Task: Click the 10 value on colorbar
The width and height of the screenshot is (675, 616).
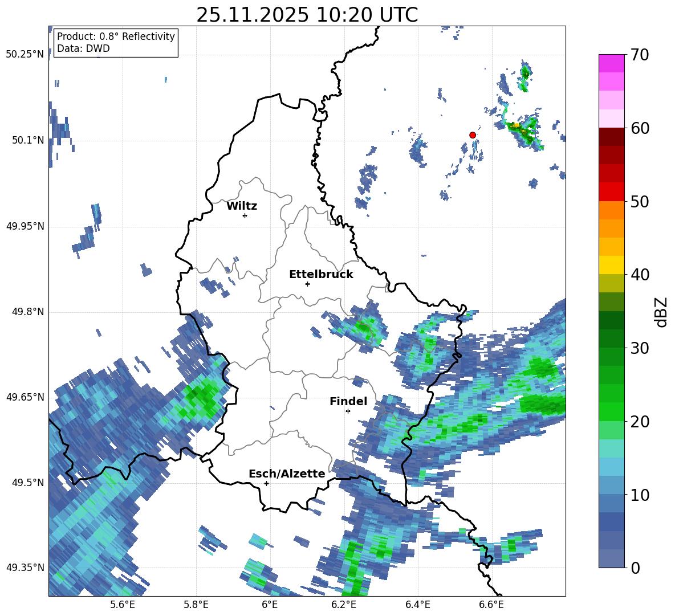Action: 640,495
